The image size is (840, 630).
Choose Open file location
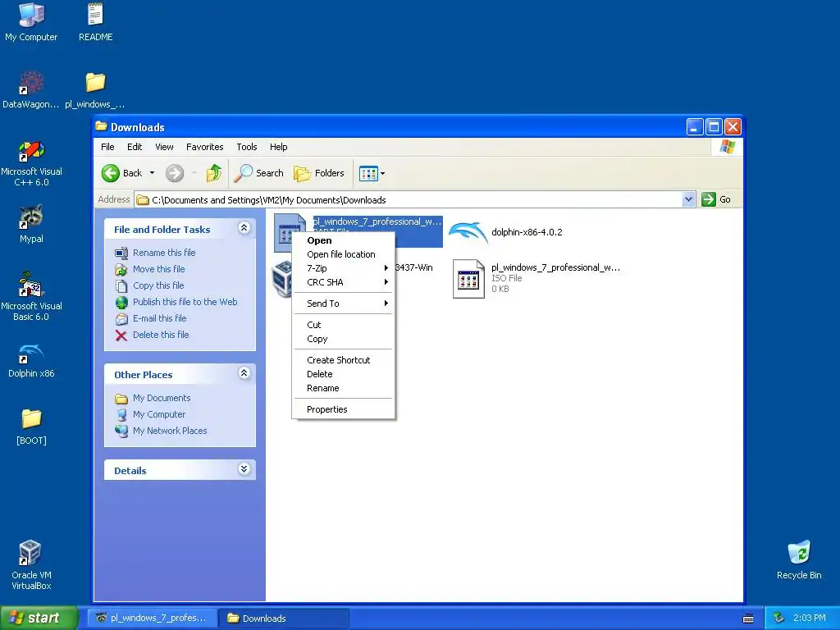(344, 254)
